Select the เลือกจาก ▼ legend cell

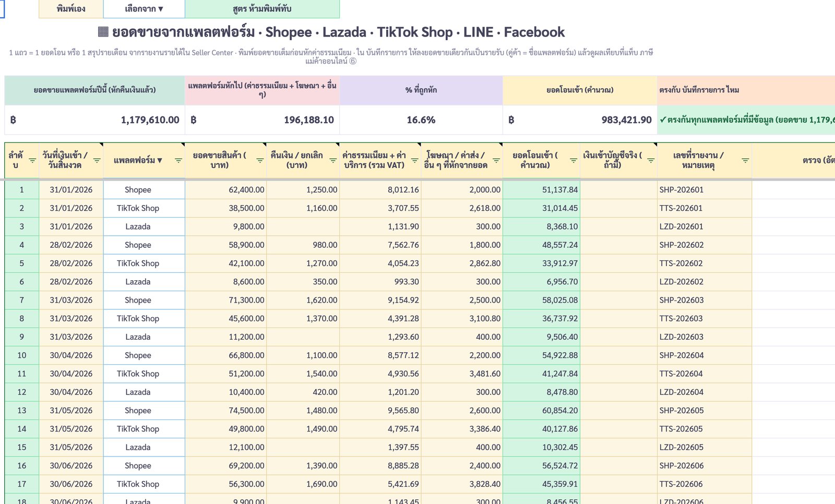(x=144, y=9)
